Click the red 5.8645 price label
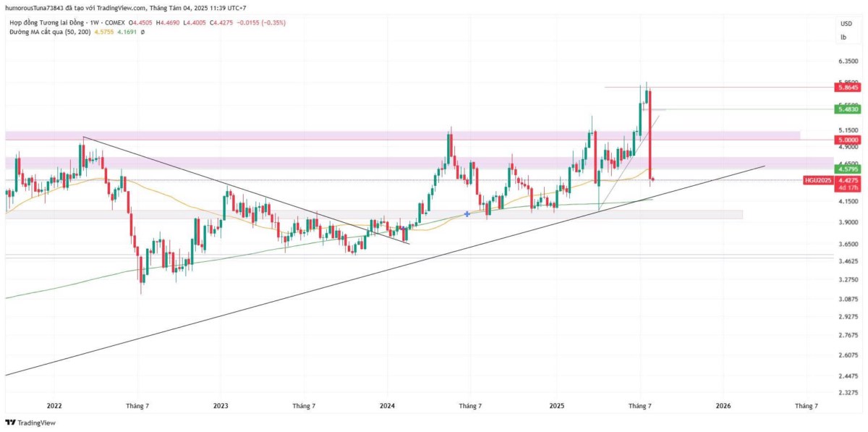868x432 pixels. click(846, 88)
